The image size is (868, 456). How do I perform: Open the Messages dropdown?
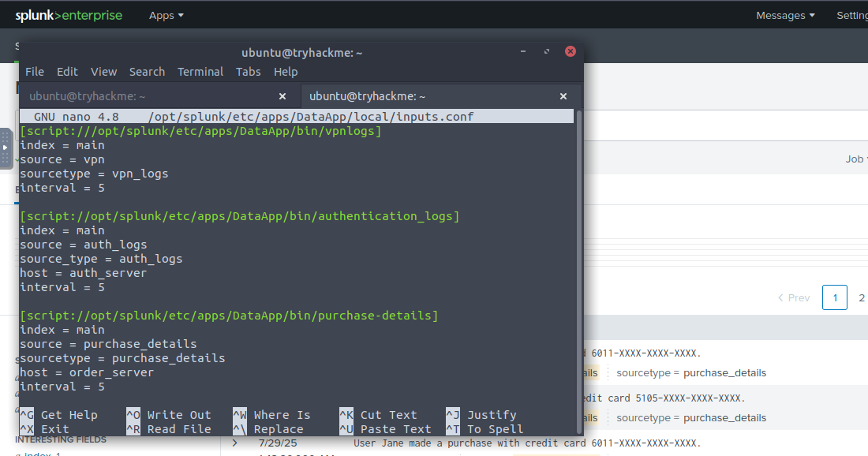(x=784, y=14)
